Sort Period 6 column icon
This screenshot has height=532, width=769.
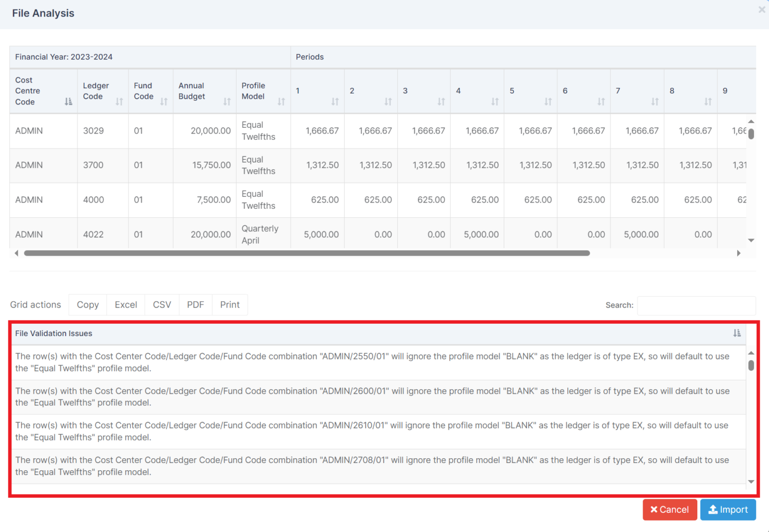[601, 102]
